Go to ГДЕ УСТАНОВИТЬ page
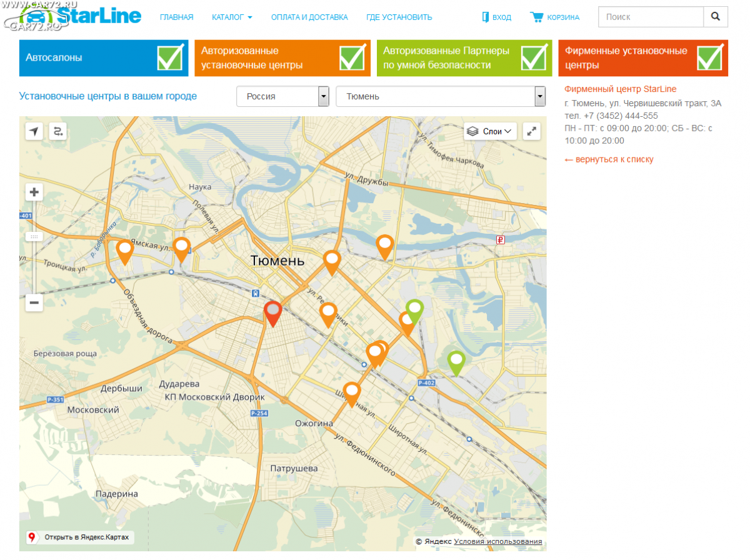Viewport: 750px width, 560px height. [399, 17]
